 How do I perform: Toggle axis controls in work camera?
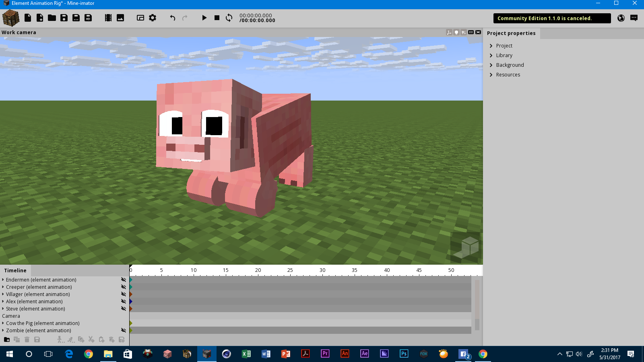pyautogui.click(x=449, y=33)
